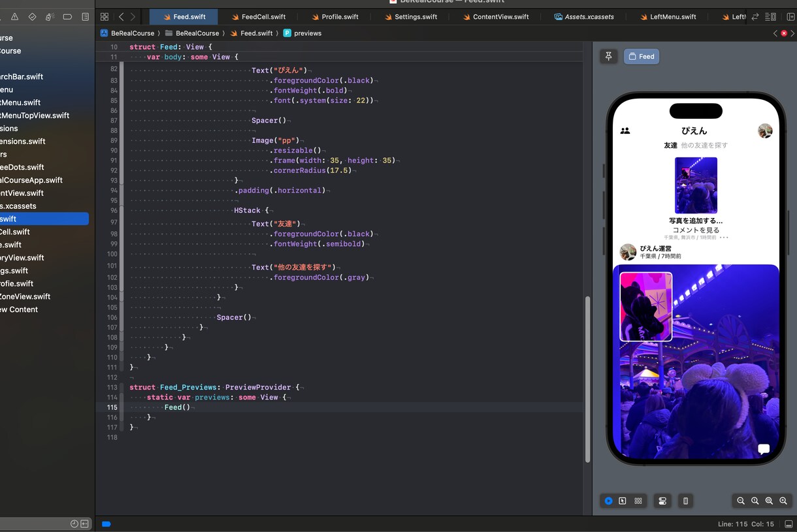Click the red error indicator in jump bar
The width and height of the screenshot is (797, 532).
tap(784, 33)
